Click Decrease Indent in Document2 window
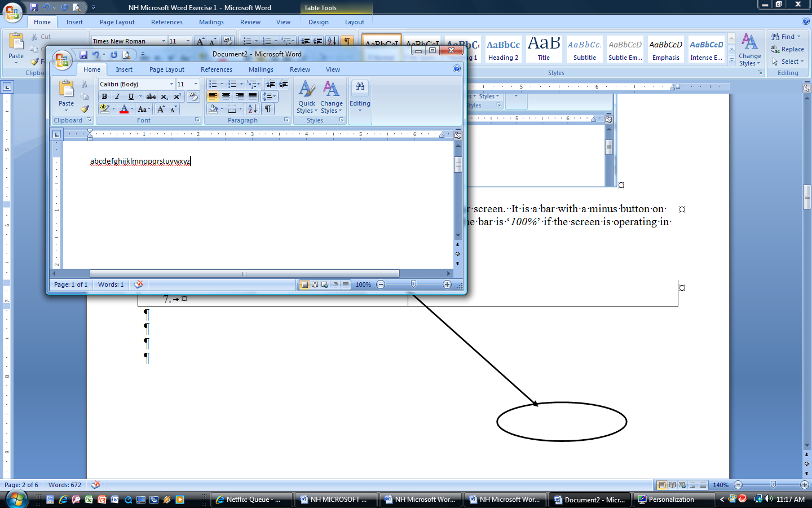This screenshot has height=508, width=812. coord(271,84)
